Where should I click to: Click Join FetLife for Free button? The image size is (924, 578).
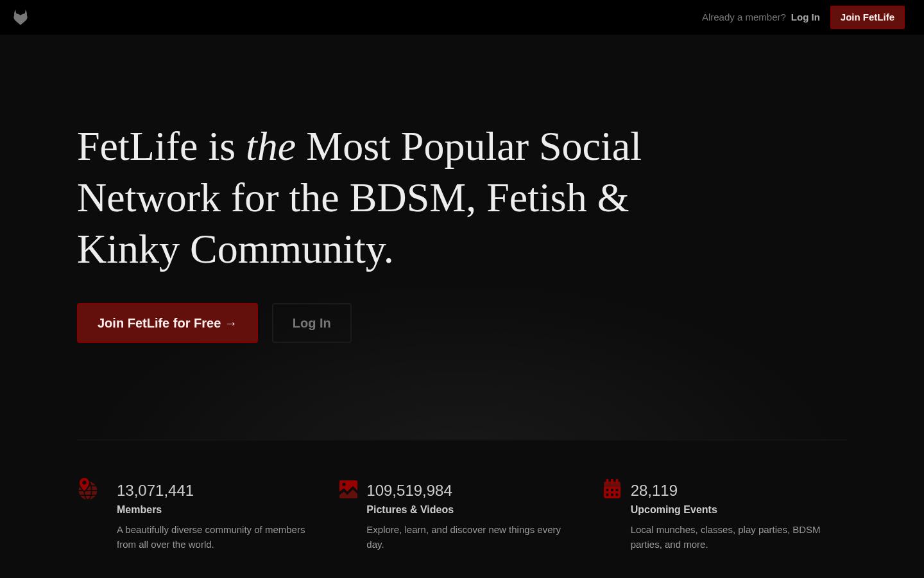point(167,323)
